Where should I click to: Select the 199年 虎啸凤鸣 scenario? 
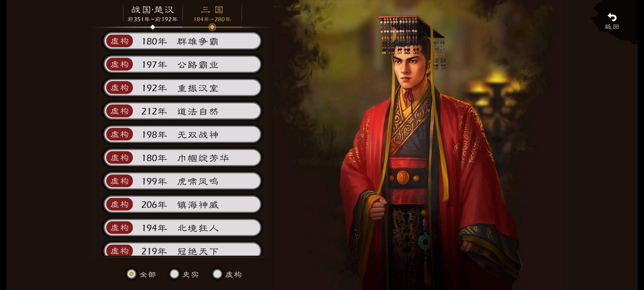pos(182,181)
